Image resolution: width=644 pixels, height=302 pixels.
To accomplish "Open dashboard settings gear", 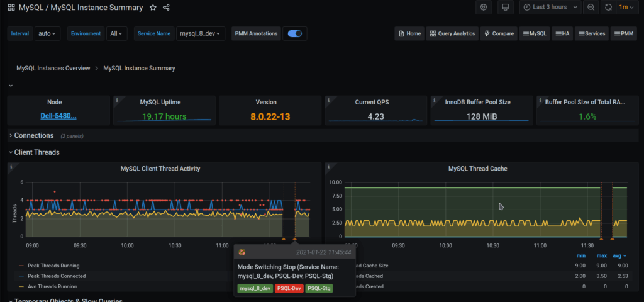I will pyautogui.click(x=484, y=8).
